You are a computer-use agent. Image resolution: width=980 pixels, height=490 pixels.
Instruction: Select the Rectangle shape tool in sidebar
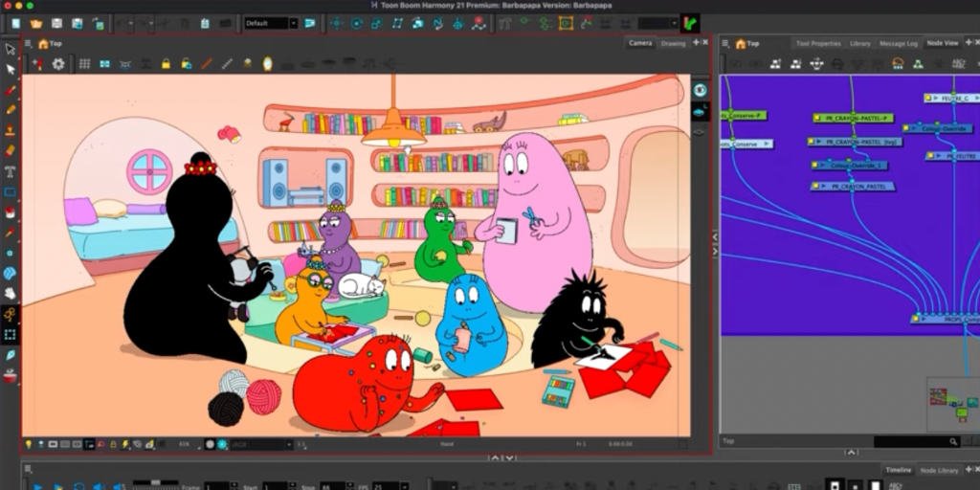(10, 191)
